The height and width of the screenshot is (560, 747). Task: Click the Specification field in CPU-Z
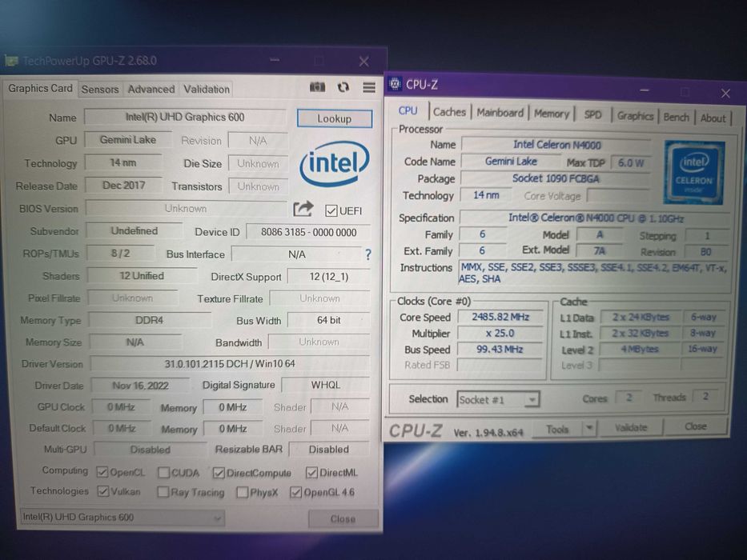[595, 218]
